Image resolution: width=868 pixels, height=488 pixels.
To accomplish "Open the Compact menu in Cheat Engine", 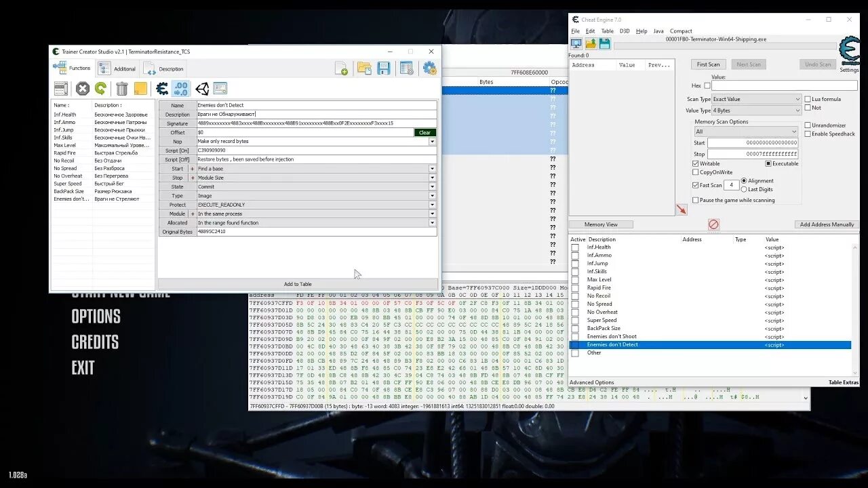I will click(x=681, y=31).
